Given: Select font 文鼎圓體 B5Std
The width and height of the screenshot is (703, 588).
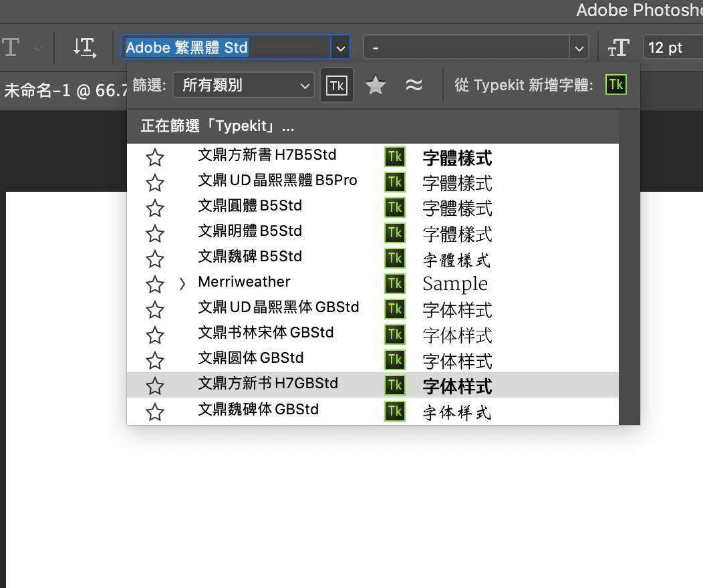Looking at the screenshot, I should point(250,206).
